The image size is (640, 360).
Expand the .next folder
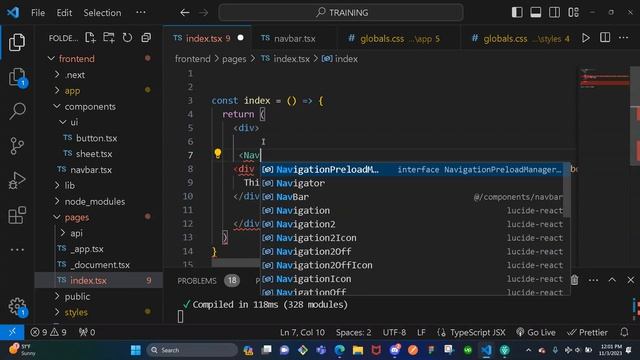(x=75, y=75)
